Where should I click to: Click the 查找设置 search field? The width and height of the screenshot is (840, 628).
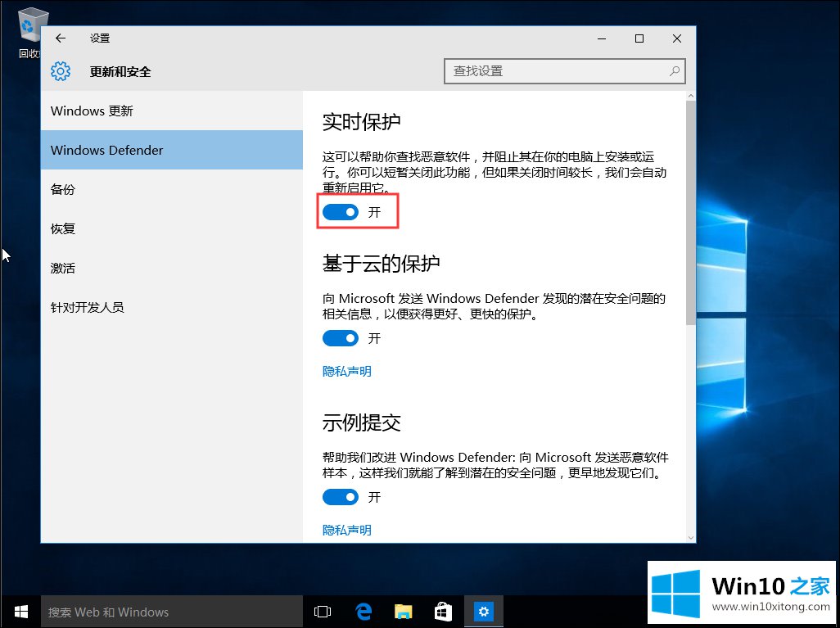pyautogui.click(x=565, y=70)
